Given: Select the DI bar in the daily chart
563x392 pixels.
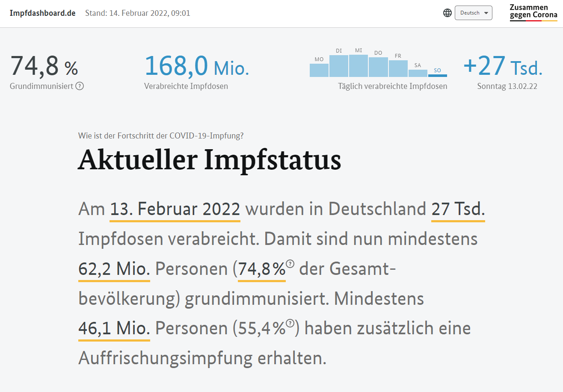Looking at the screenshot, I should 339,66.
